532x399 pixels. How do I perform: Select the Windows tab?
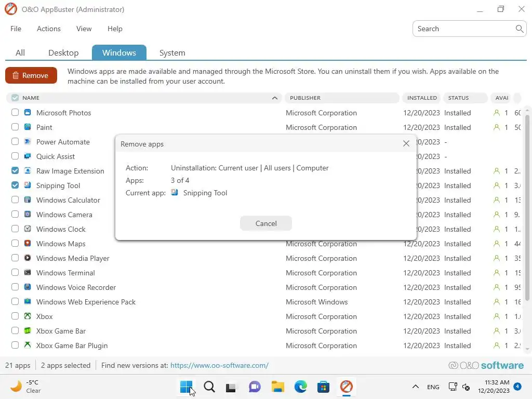click(x=119, y=52)
